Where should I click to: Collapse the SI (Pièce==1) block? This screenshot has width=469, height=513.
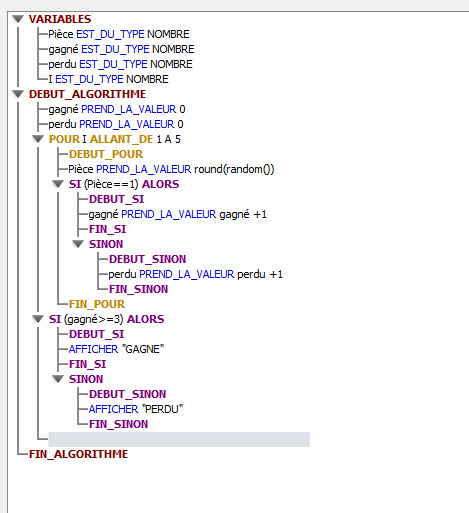tap(58, 184)
